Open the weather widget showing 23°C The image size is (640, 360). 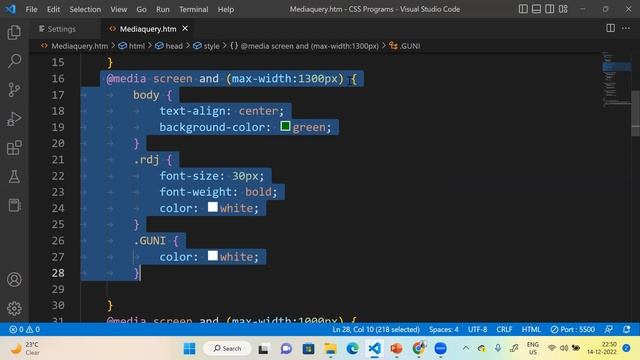pos(25,349)
